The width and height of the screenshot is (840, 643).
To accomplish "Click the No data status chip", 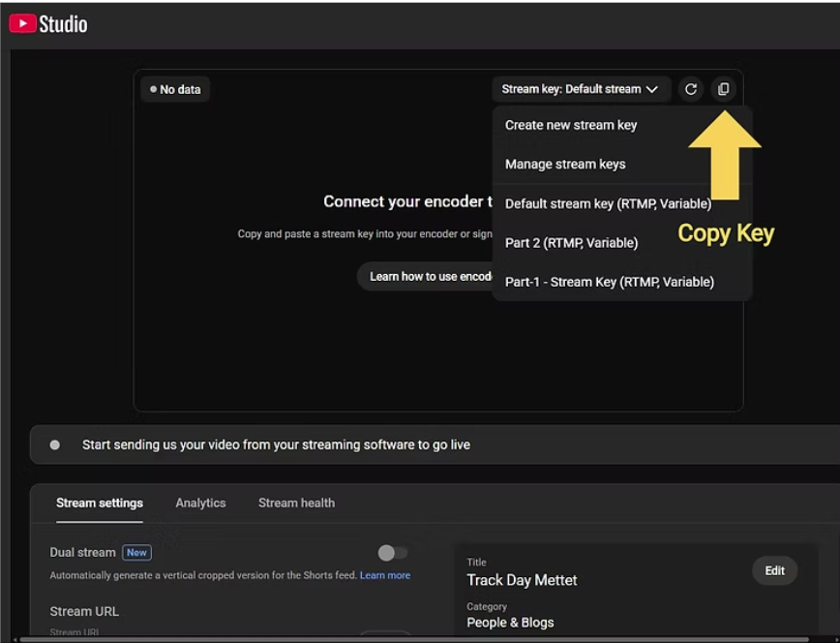I will (x=176, y=89).
